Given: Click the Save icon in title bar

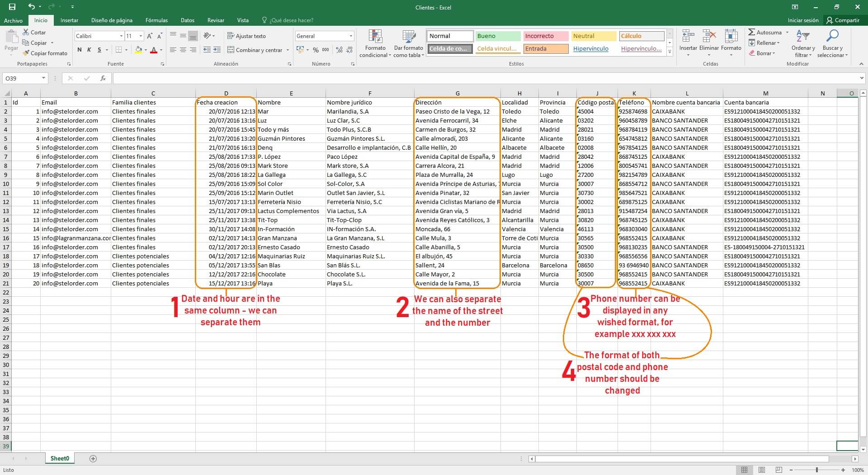Looking at the screenshot, I should pos(12,7).
